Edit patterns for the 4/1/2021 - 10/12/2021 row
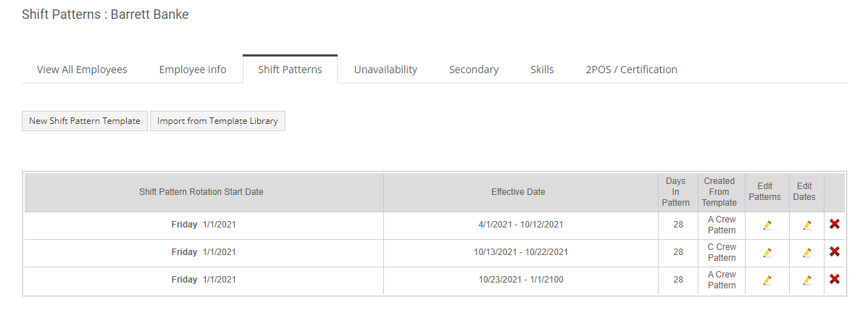 click(x=767, y=225)
